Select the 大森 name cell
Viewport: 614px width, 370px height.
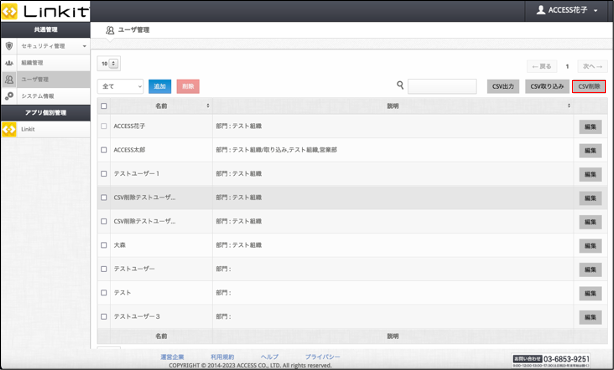[161, 245]
